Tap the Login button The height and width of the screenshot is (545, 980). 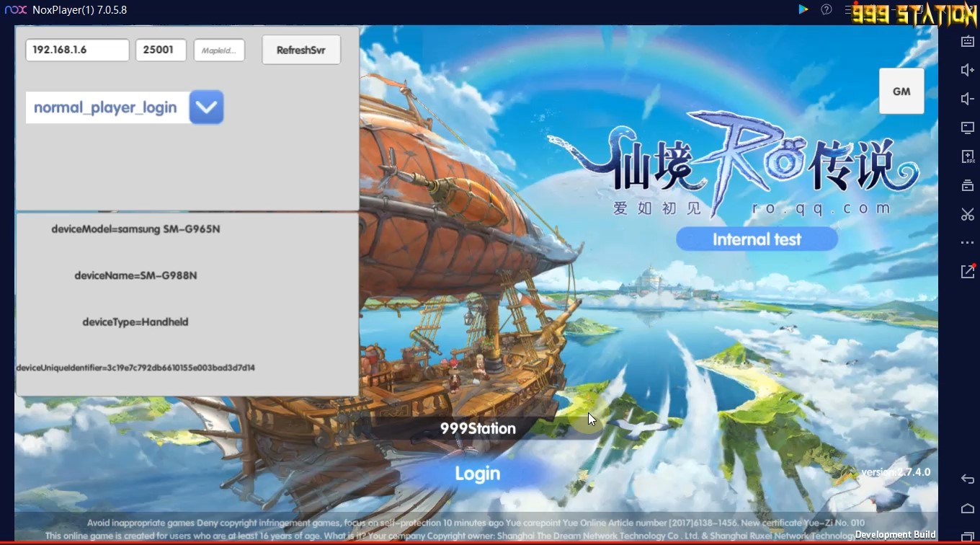tap(477, 474)
